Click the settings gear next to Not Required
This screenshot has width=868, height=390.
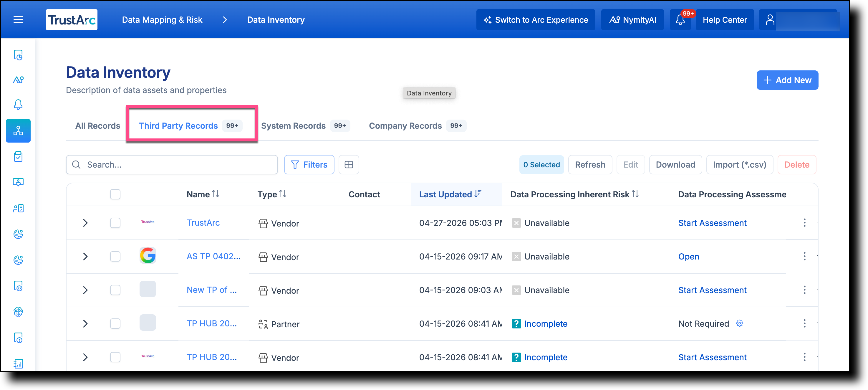pos(740,323)
